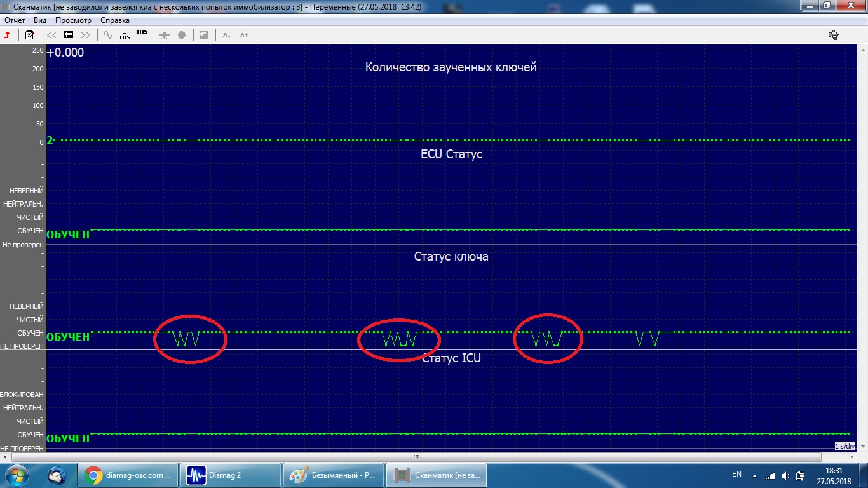Open the Отчет menu

point(14,20)
